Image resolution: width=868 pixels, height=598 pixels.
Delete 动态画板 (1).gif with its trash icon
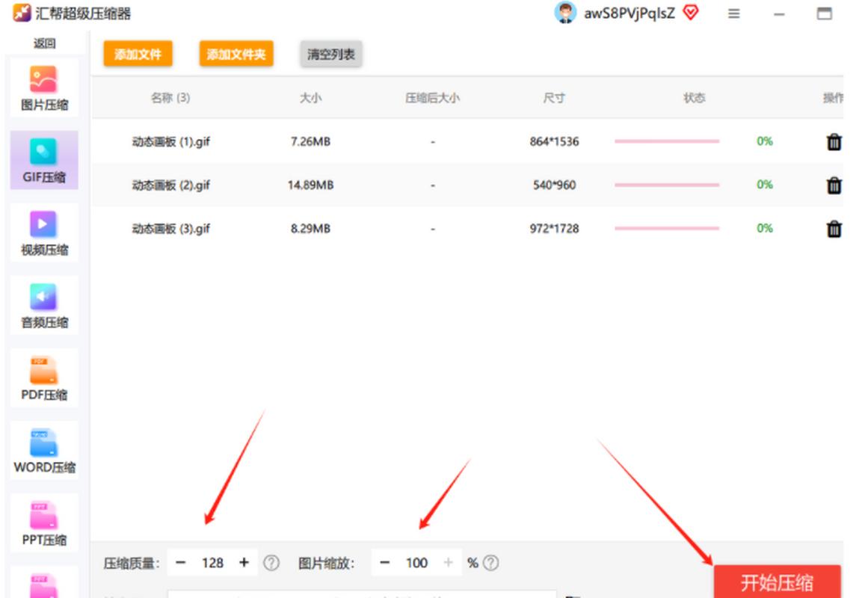click(x=834, y=142)
